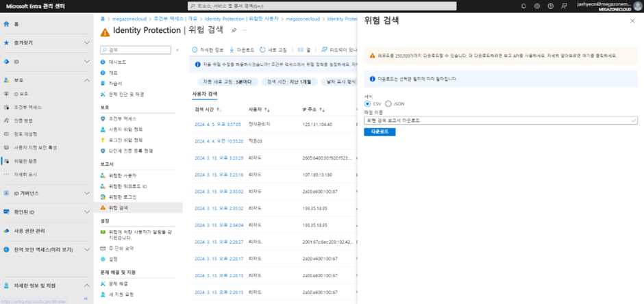
Task: Click the 파일 이름 input field
Action: (501, 121)
